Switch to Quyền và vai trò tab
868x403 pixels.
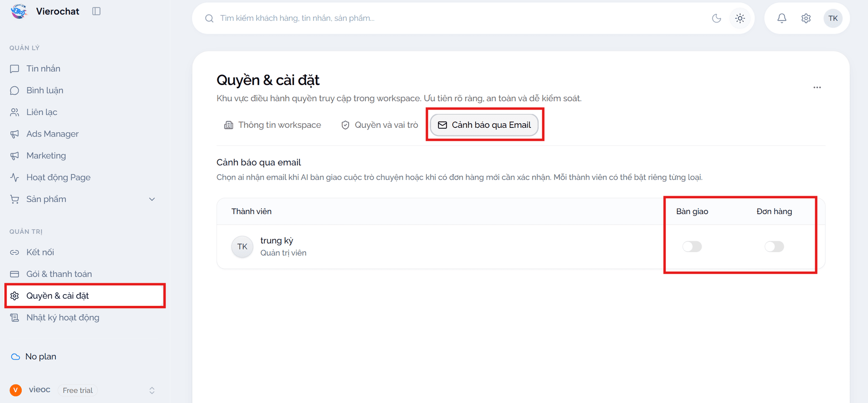(x=379, y=125)
